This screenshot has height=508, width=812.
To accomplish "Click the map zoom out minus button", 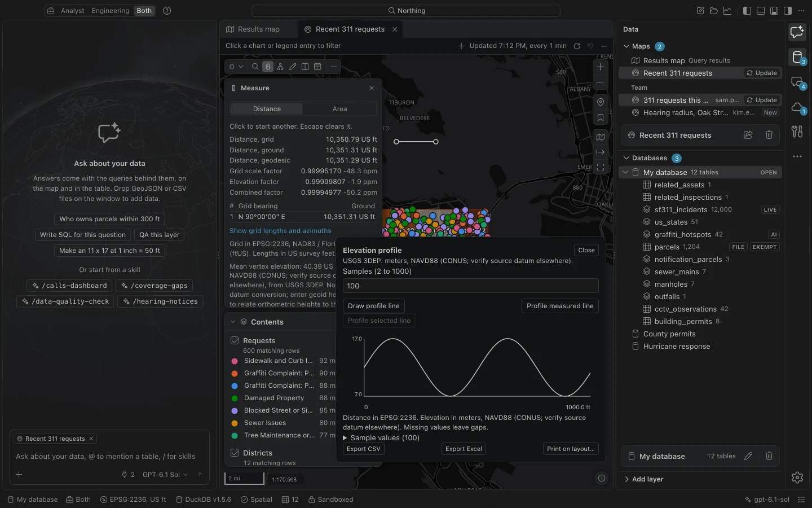I will (x=601, y=82).
